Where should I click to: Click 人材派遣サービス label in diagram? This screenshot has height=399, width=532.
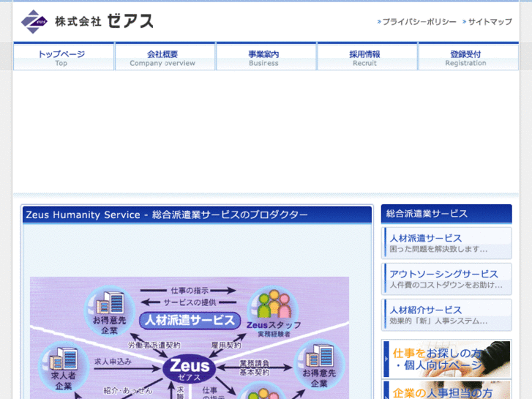coord(190,321)
